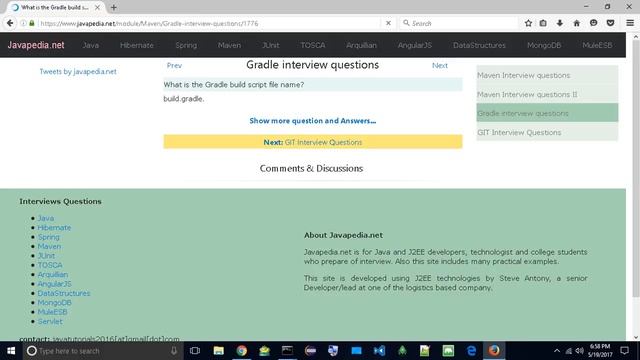Select Maven Interview questions II in sidebar
640x360 pixels.
click(547, 94)
